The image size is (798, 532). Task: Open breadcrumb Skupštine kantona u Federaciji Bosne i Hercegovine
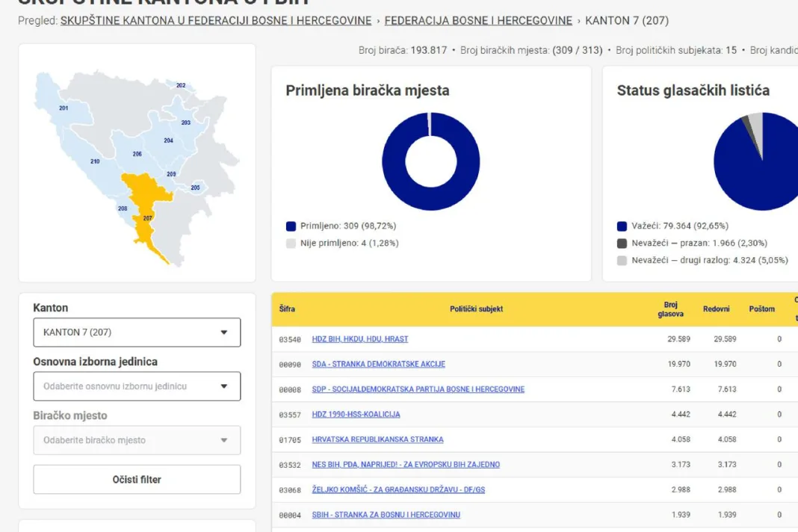(216, 21)
